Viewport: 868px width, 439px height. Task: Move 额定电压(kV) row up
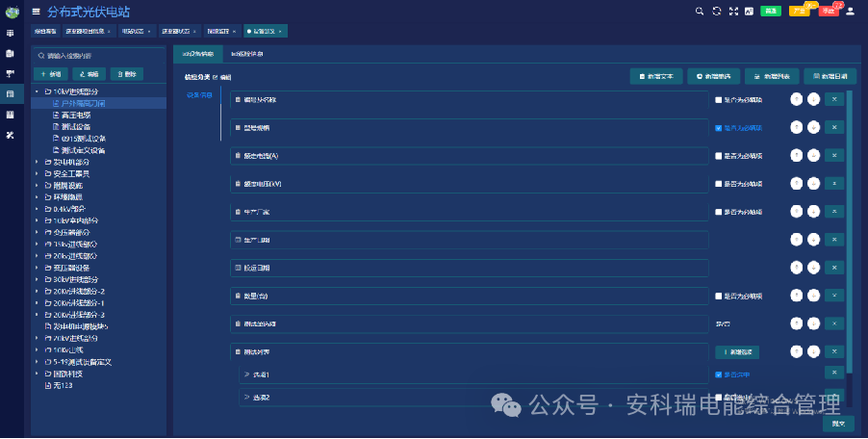tap(796, 183)
